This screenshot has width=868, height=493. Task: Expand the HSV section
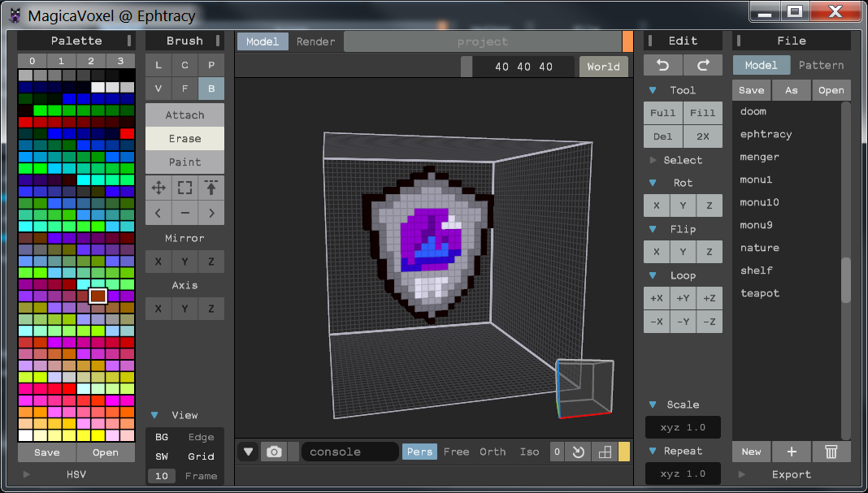[x=26, y=474]
